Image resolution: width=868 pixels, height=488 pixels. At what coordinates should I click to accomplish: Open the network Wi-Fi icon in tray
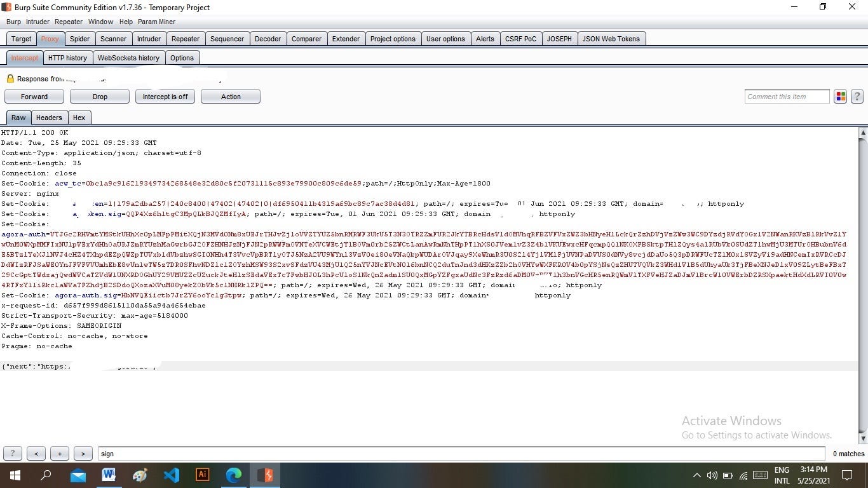[x=743, y=475]
